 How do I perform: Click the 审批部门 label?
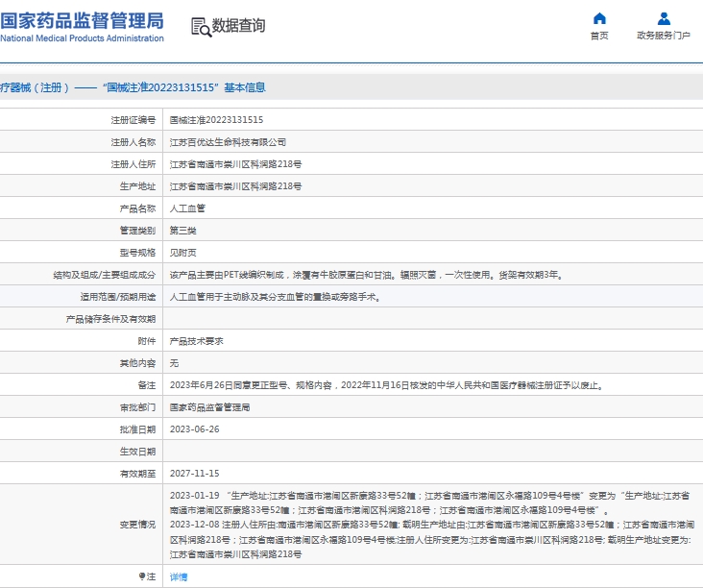pyautogui.click(x=137, y=407)
